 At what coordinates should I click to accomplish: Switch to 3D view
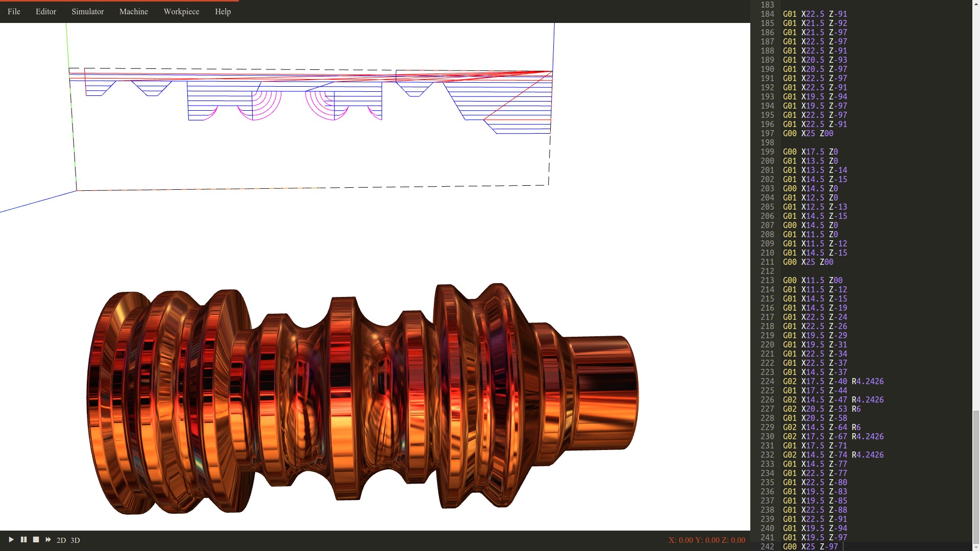coord(75,540)
